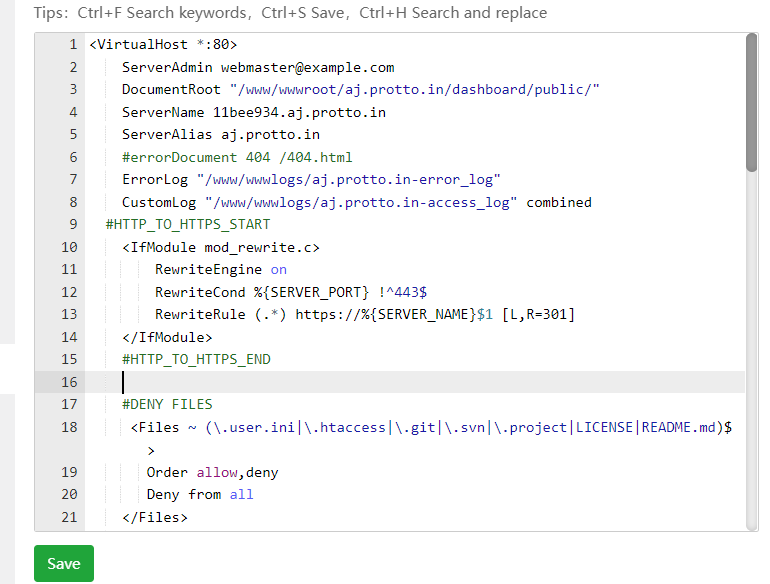770x584 pixels.
Task: Click the ErrorLog path string
Action: (x=348, y=180)
